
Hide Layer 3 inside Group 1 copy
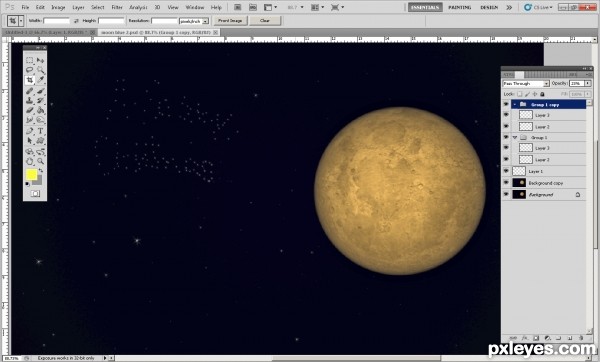[506, 115]
